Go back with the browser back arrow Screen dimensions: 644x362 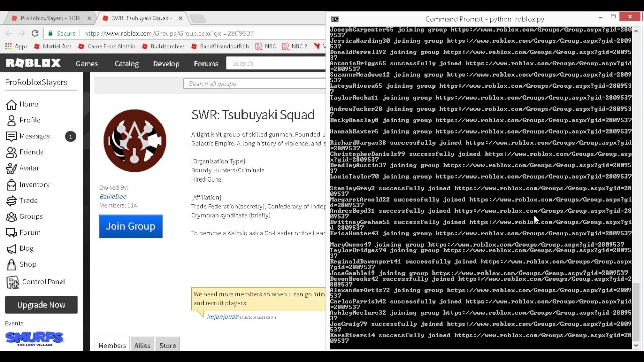[9, 33]
